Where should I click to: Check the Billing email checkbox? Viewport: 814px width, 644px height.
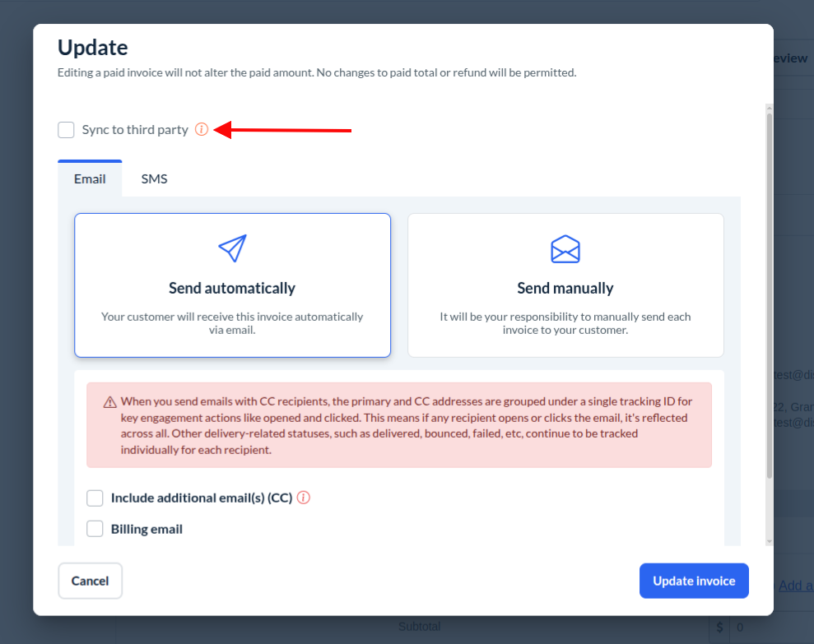(x=95, y=529)
